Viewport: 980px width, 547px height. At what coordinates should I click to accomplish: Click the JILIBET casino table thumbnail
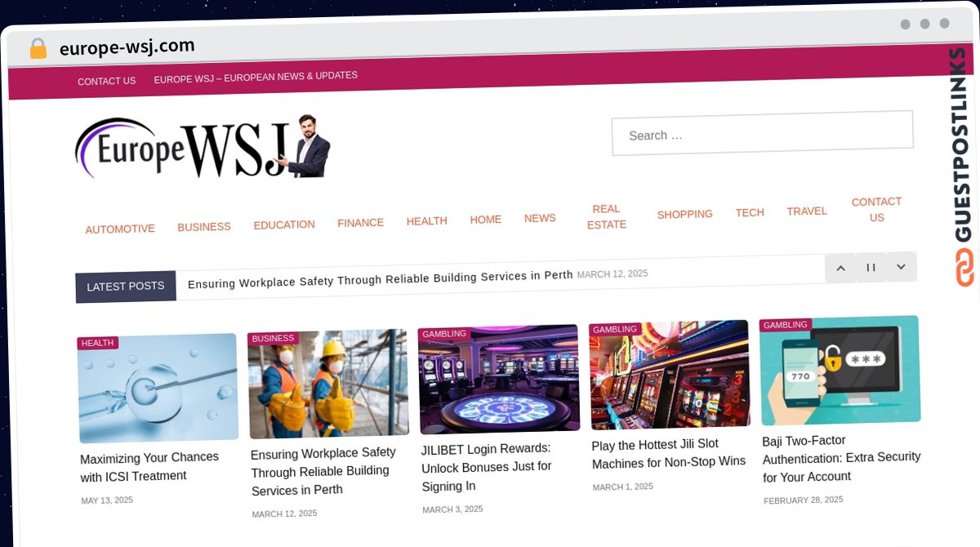click(499, 379)
